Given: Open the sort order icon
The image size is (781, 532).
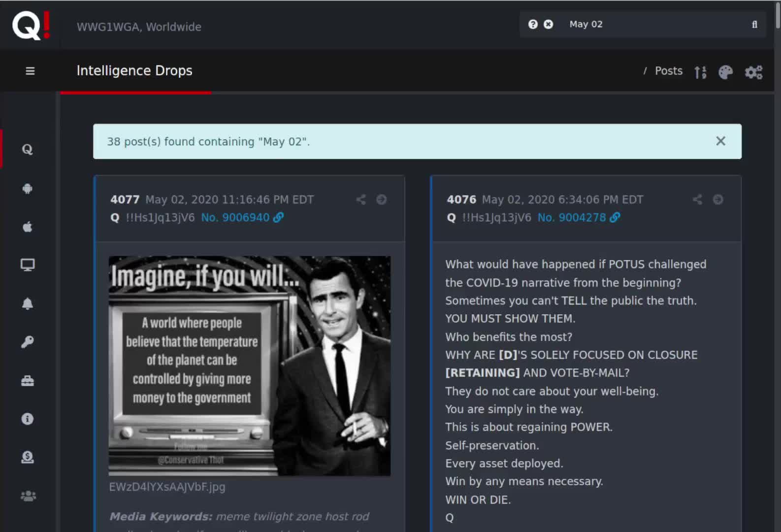Looking at the screenshot, I should click(x=700, y=72).
